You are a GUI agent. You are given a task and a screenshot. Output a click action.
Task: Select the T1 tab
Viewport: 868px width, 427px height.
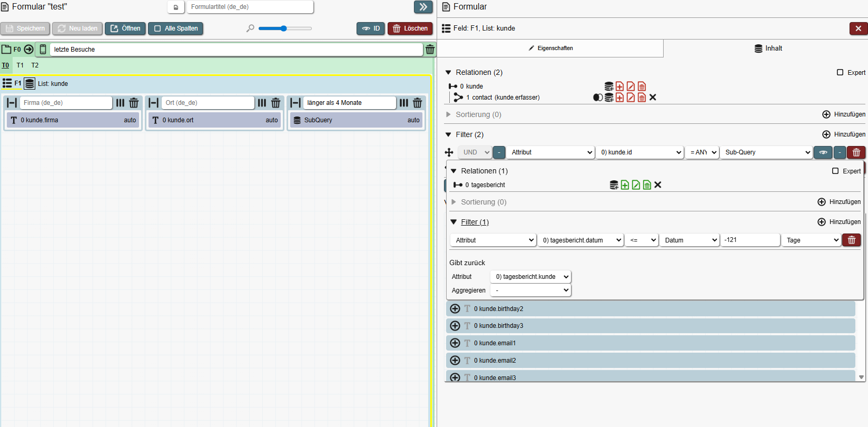click(x=20, y=65)
